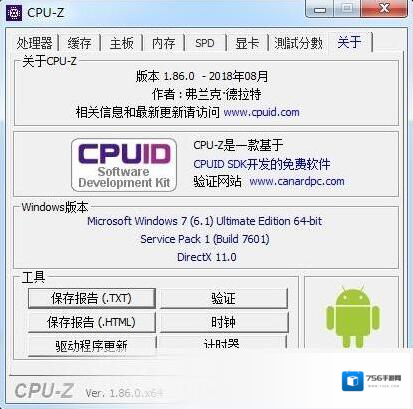Click the 保存报告 (.TXT) button
The width and height of the screenshot is (413, 409).
pyautogui.click(x=92, y=298)
